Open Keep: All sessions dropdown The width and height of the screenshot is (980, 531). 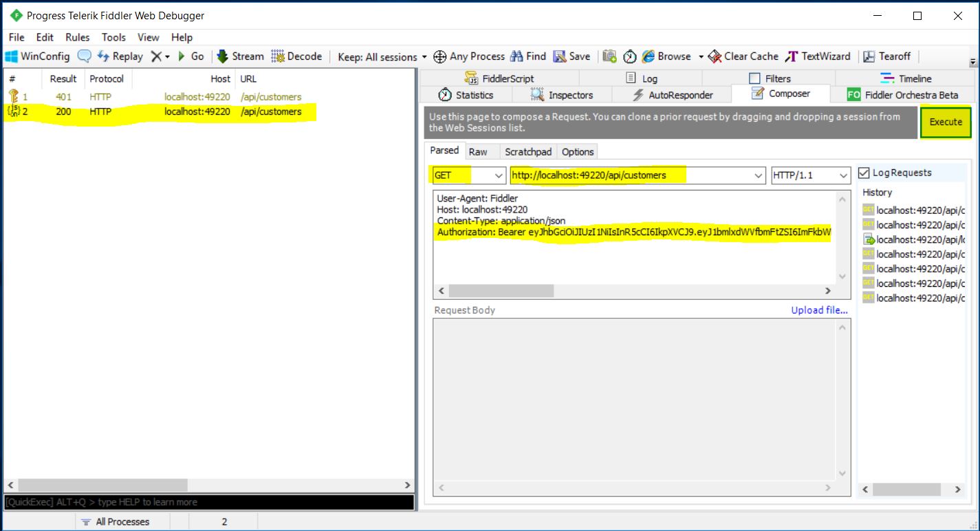pos(382,57)
